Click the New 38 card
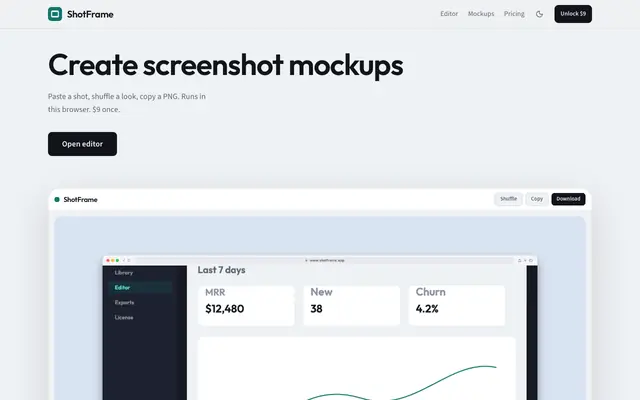This screenshot has height=400, width=640. click(351, 305)
